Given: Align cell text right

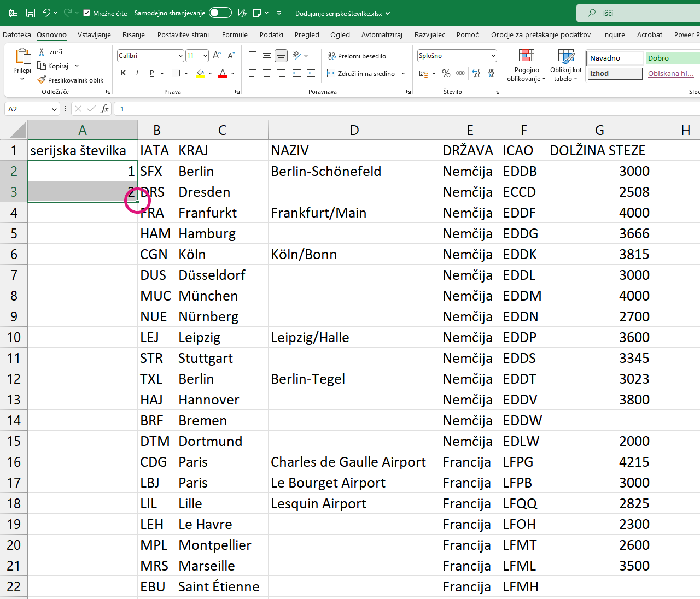Looking at the screenshot, I should [281, 73].
